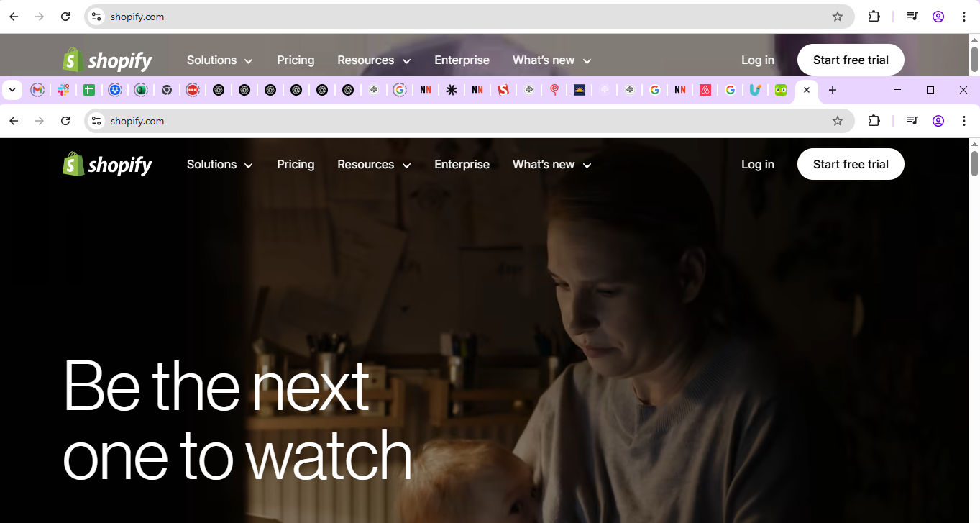Open the Google Sheets bookmark
980x523 pixels.
pos(89,90)
